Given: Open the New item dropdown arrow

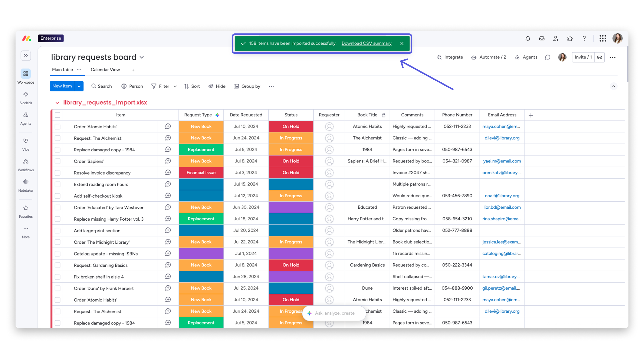Looking at the screenshot, I should (x=79, y=86).
